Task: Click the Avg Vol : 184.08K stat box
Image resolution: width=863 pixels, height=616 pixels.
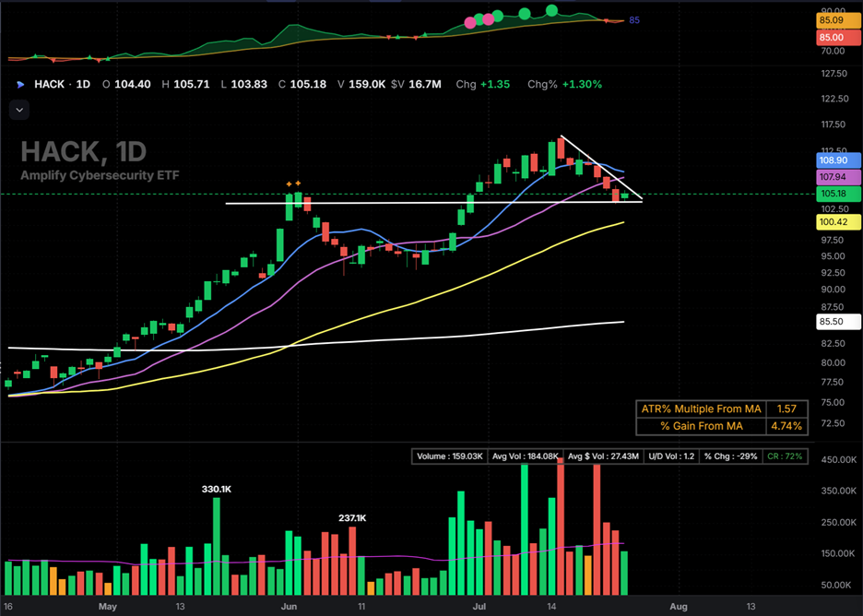Action: pyautogui.click(x=525, y=456)
